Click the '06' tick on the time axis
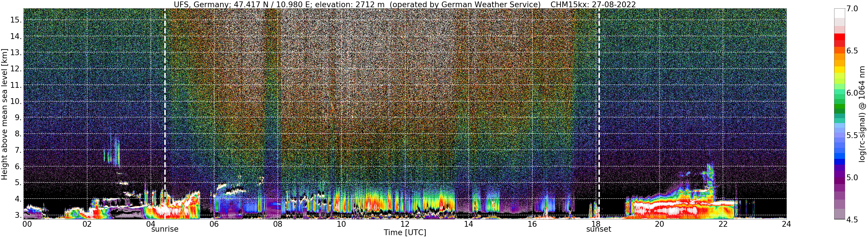This screenshot has height=238, width=868. (214, 224)
